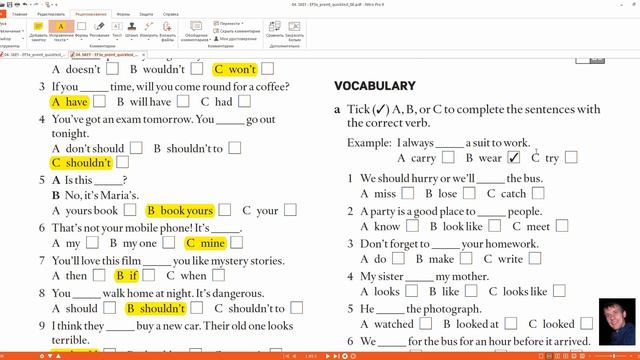Screen dimensions: 640x360
Task: Select the Stamp tool
Action: click(x=132, y=27)
